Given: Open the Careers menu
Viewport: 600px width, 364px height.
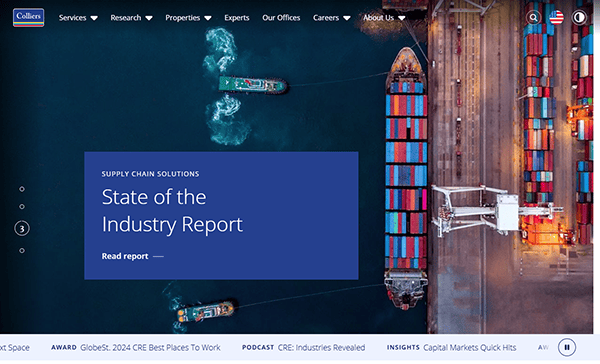Looking at the screenshot, I should [x=326, y=18].
